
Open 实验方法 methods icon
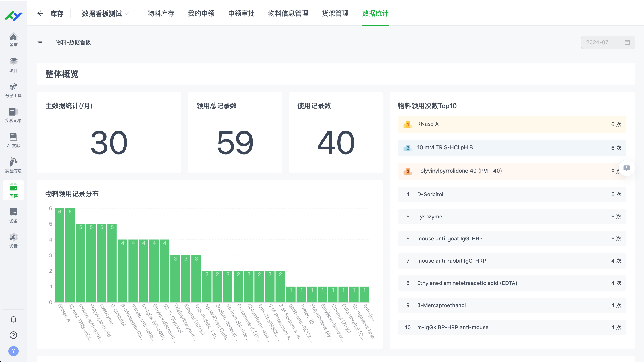[x=13, y=165]
